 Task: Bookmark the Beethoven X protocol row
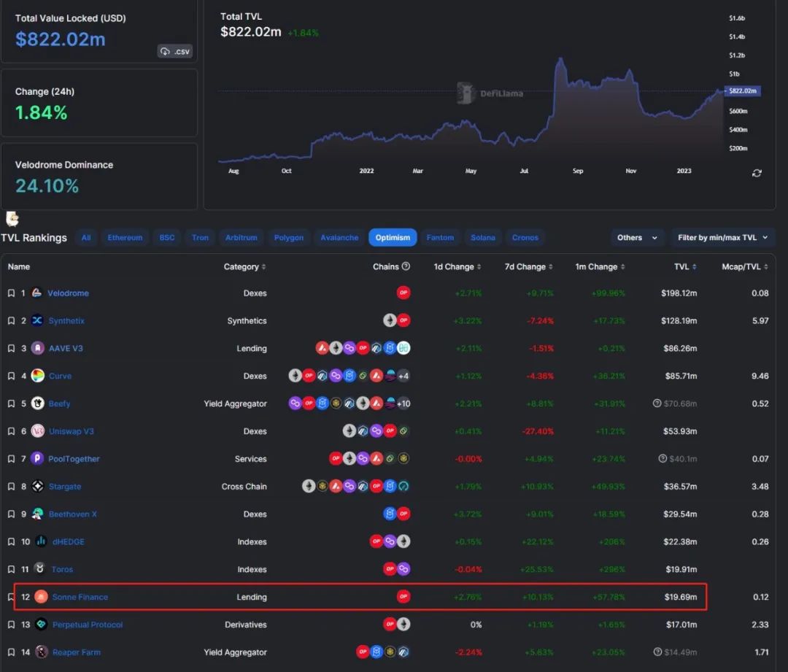[x=11, y=514]
